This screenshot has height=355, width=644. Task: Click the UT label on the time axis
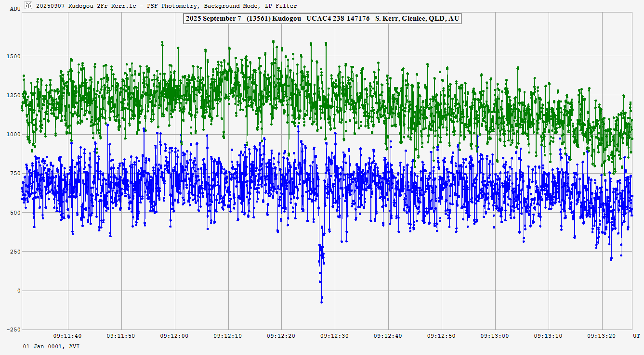[636, 335]
